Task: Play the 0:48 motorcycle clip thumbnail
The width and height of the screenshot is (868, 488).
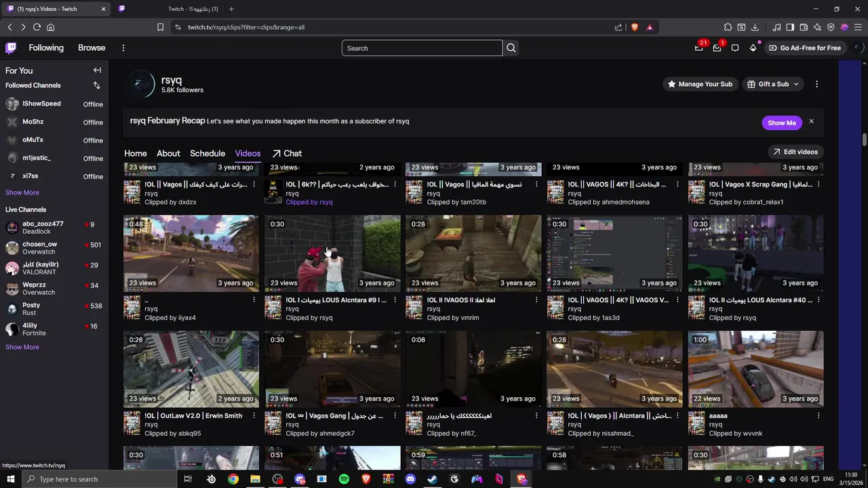Action: [191, 253]
